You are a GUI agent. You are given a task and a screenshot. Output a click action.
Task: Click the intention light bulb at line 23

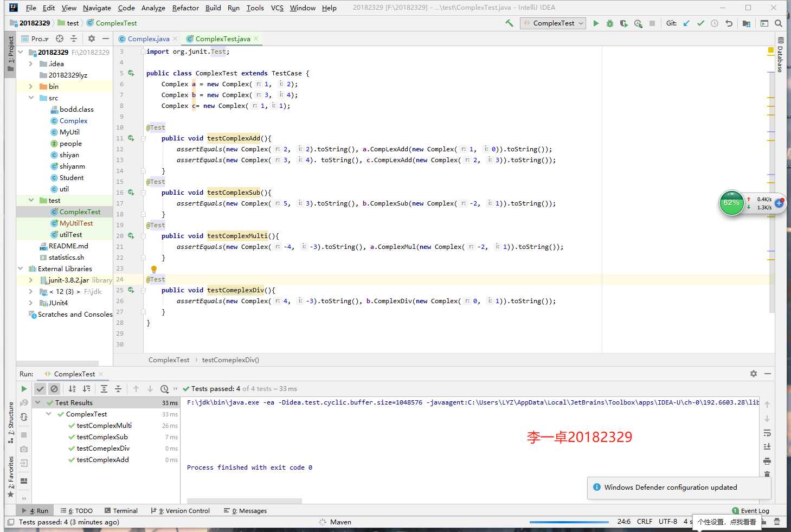coord(154,269)
